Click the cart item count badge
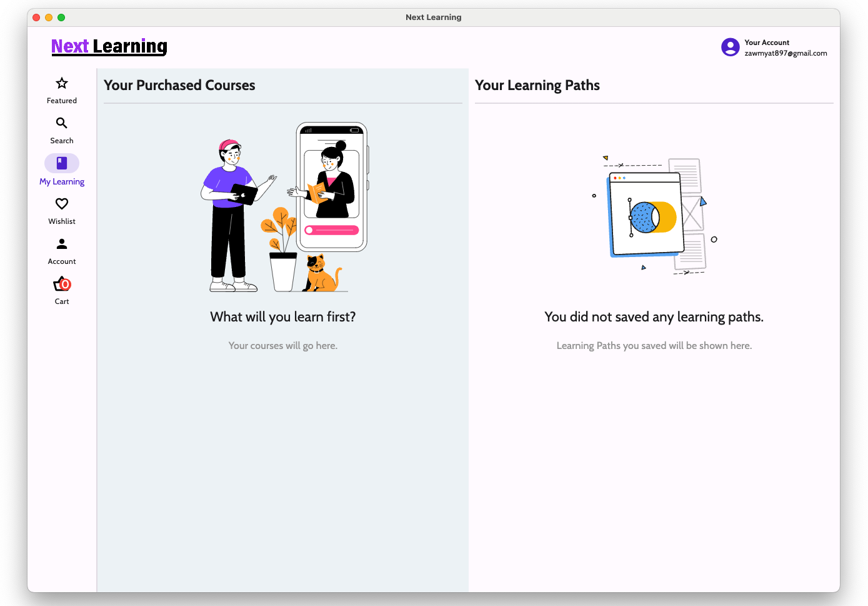This screenshot has width=868, height=606. [x=66, y=285]
